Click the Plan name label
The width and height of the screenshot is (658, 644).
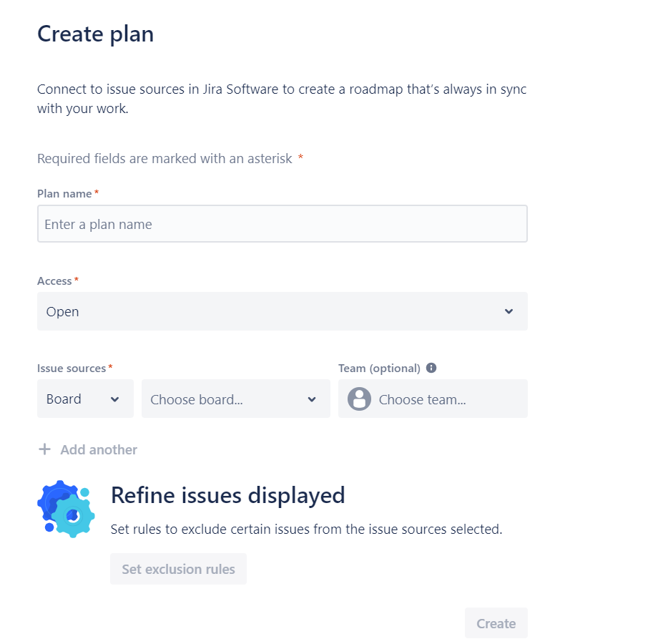(64, 193)
